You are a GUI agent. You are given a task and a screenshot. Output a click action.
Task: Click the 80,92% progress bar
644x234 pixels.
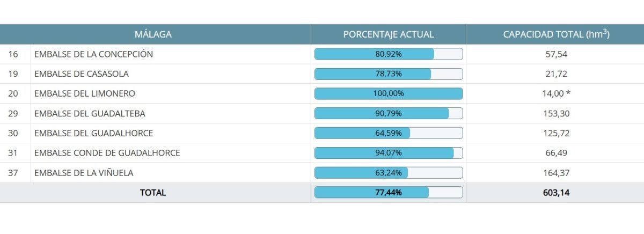click(x=389, y=54)
